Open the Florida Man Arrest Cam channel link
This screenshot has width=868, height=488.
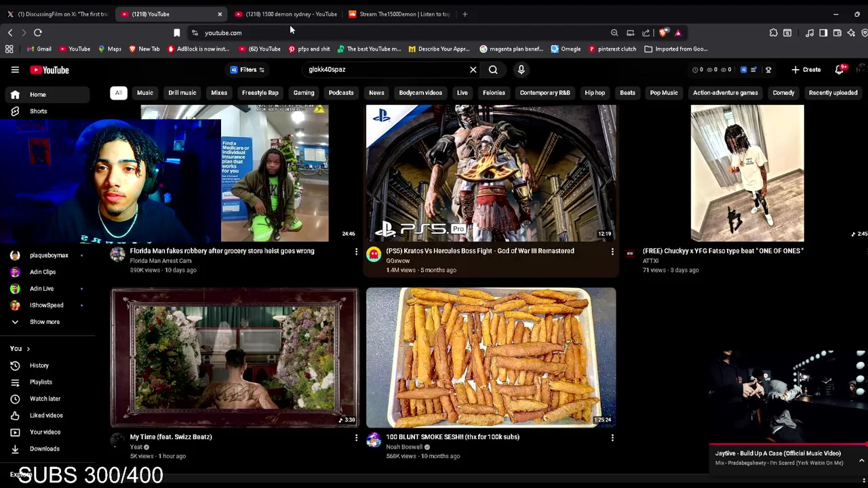point(161,261)
